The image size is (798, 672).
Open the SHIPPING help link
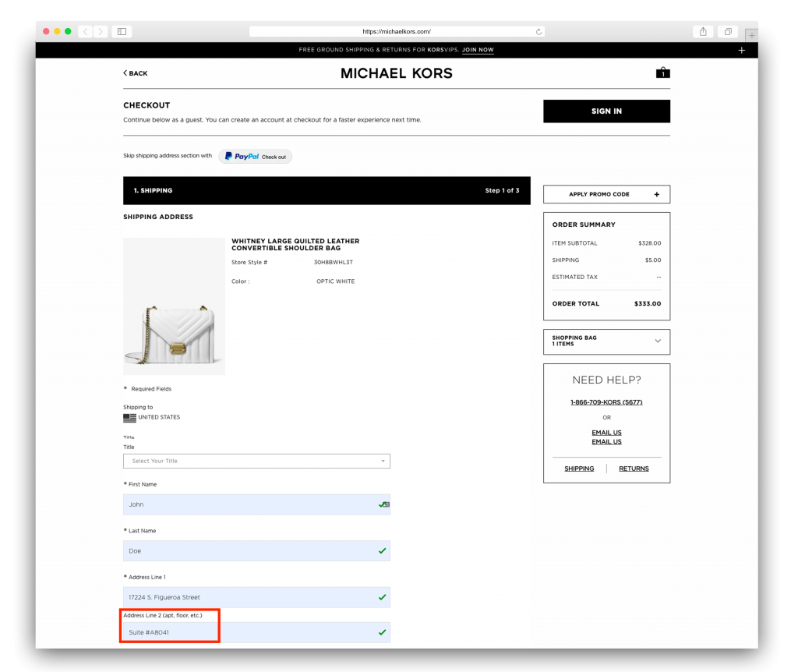[x=579, y=469]
